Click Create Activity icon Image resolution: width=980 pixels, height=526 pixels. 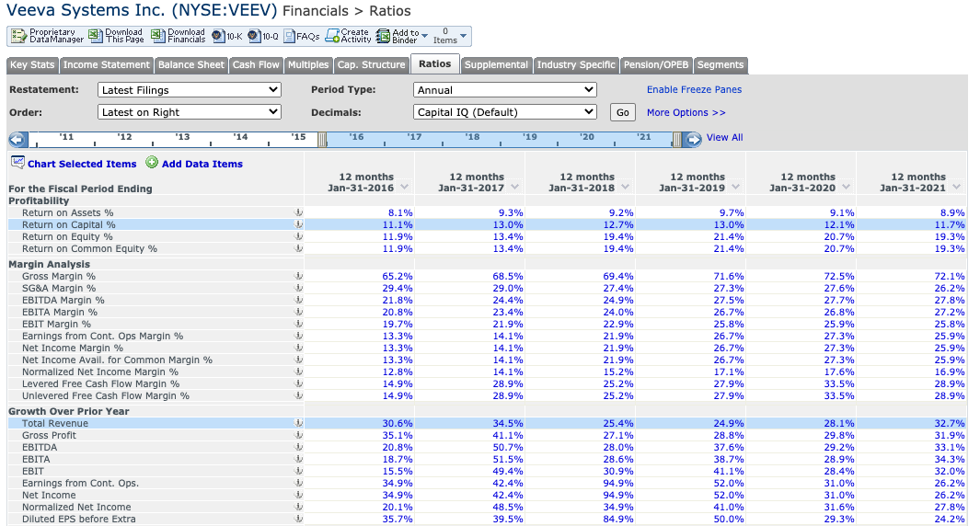pos(332,36)
